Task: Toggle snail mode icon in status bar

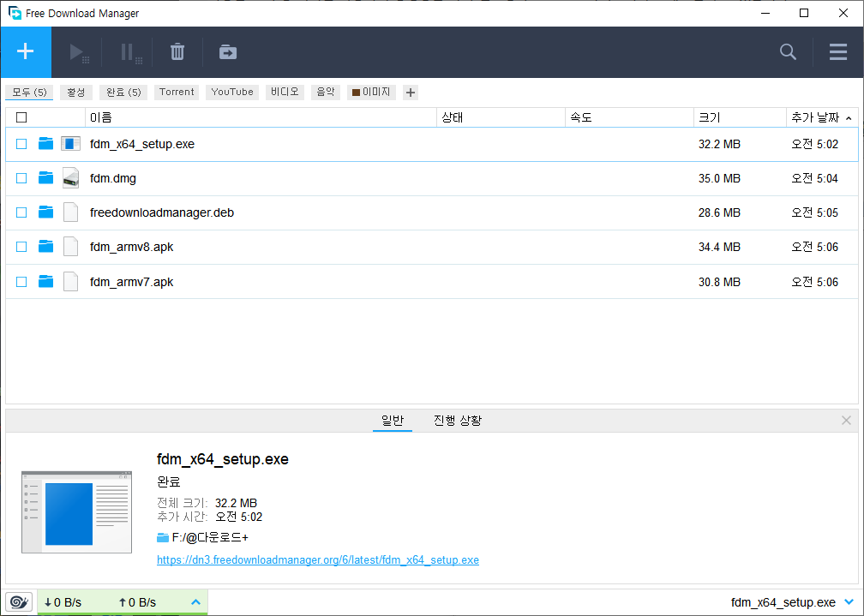Action: (19, 602)
